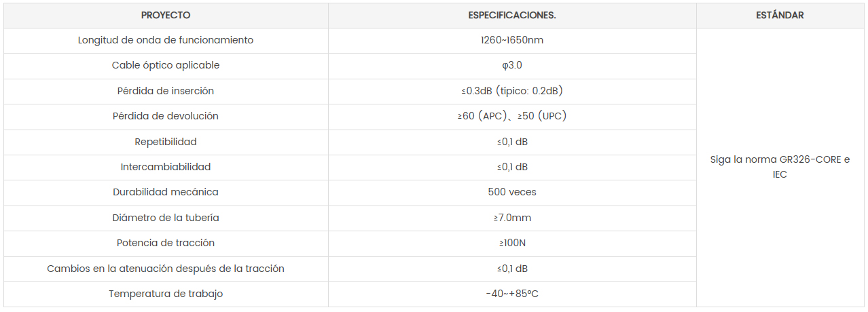
Task: Select the ≥60 (APC)、≥50 (UPC) cell
Action: 512,116
